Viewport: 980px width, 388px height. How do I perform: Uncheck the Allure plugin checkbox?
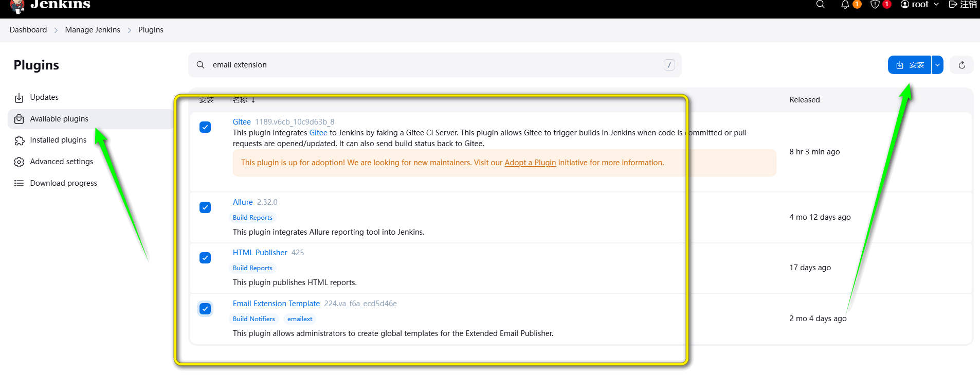tap(205, 207)
